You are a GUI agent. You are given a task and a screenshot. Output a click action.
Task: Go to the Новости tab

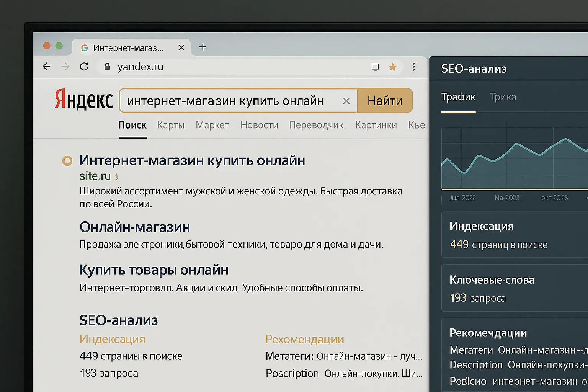coord(259,125)
